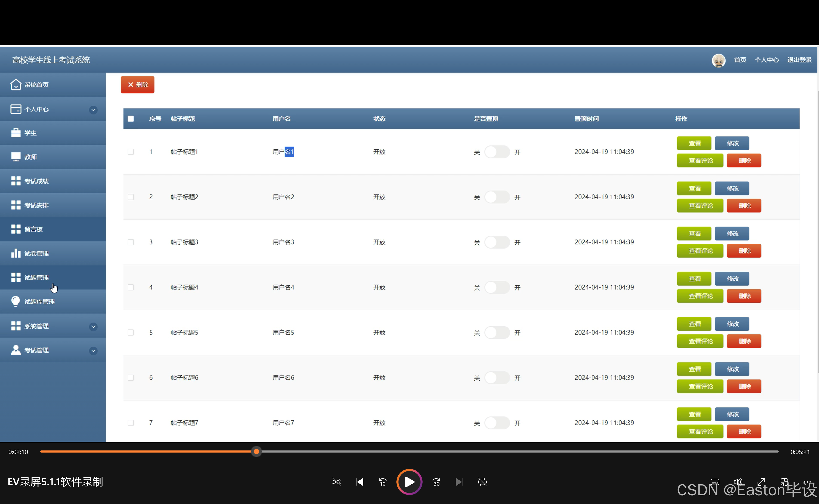Click 修改 button for 帖子标题5
The height and width of the screenshot is (504, 819).
[x=732, y=324]
